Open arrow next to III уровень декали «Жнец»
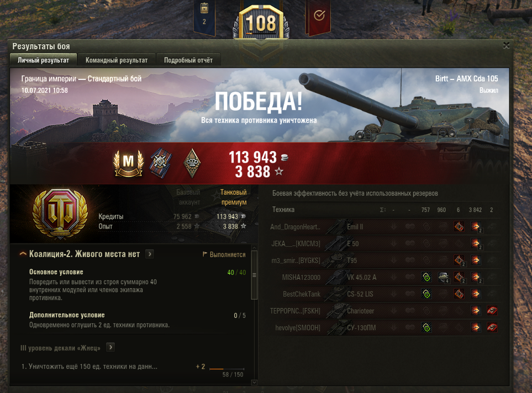532x393 pixels. click(110, 347)
